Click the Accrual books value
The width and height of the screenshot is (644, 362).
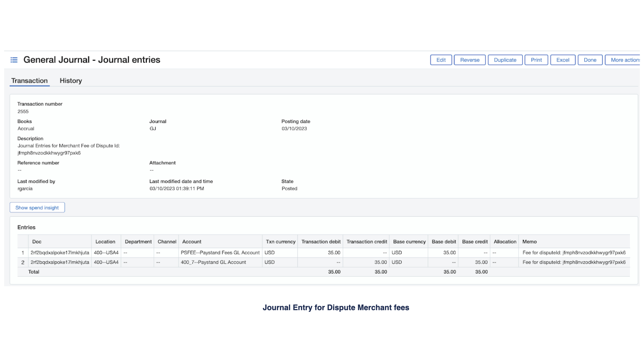pos(26,129)
